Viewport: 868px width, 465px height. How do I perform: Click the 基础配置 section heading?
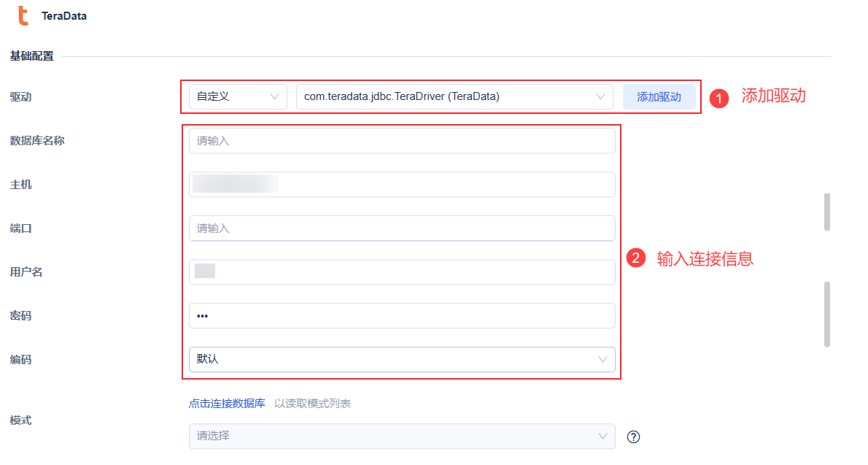click(31, 56)
